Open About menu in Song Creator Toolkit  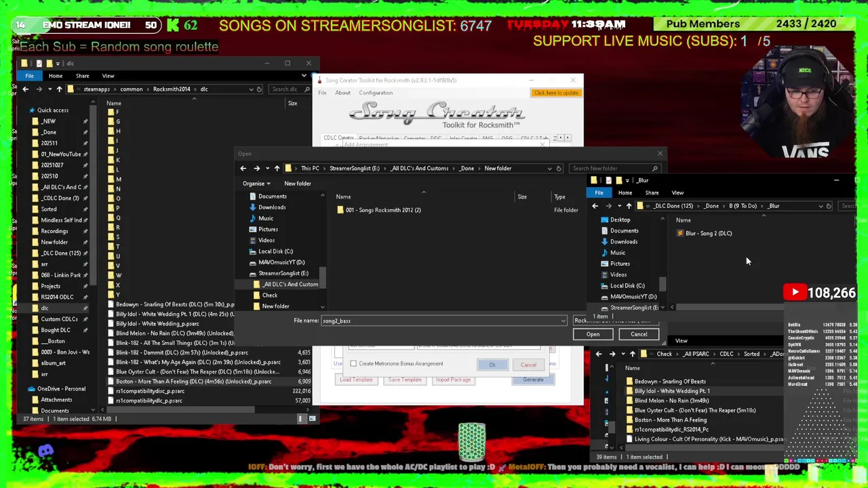pyautogui.click(x=342, y=93)
